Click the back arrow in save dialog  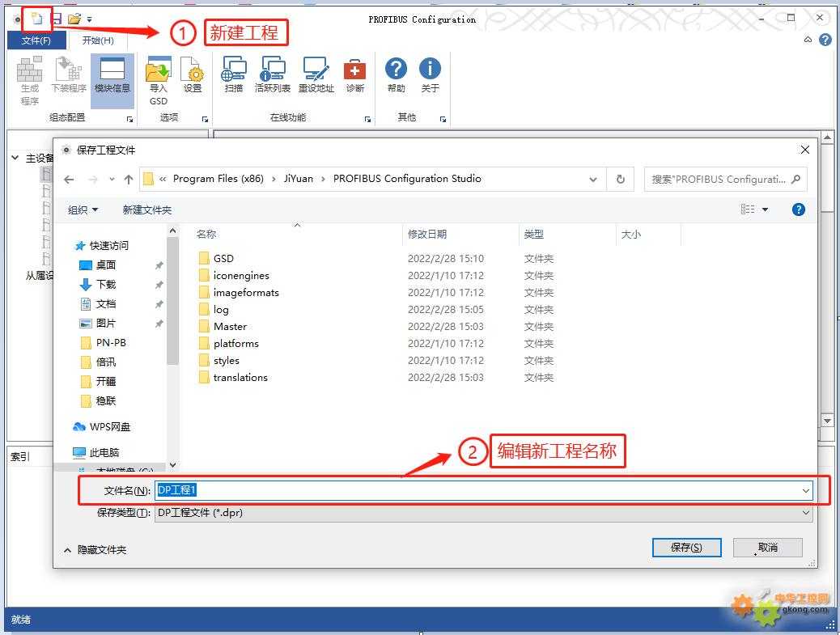69,180
